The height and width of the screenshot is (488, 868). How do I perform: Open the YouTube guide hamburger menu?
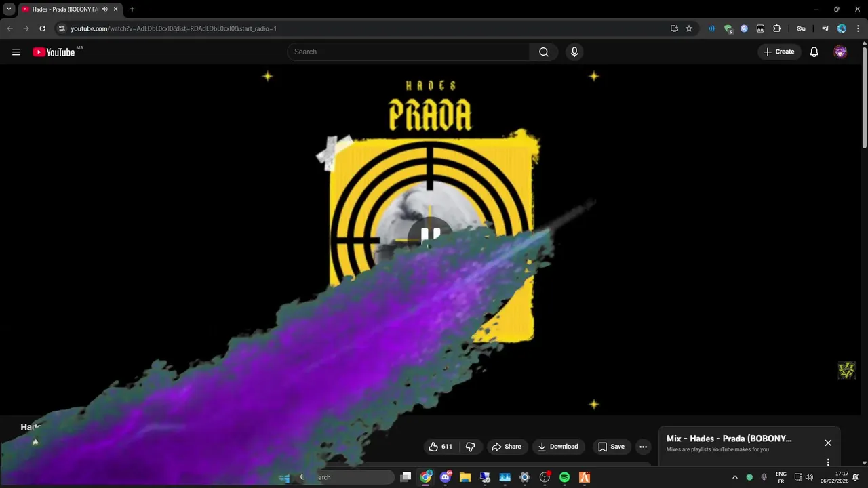coord(16,52)
